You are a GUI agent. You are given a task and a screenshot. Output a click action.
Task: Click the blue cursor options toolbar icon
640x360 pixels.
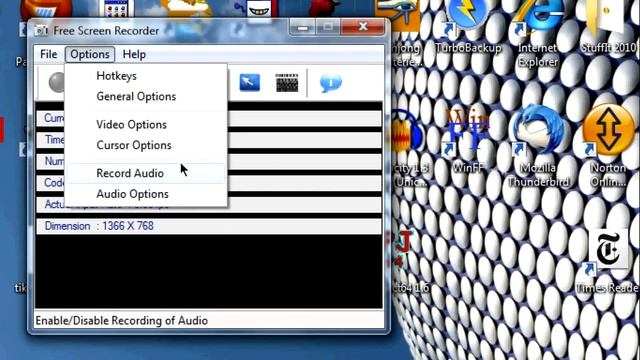coord(249,82)
